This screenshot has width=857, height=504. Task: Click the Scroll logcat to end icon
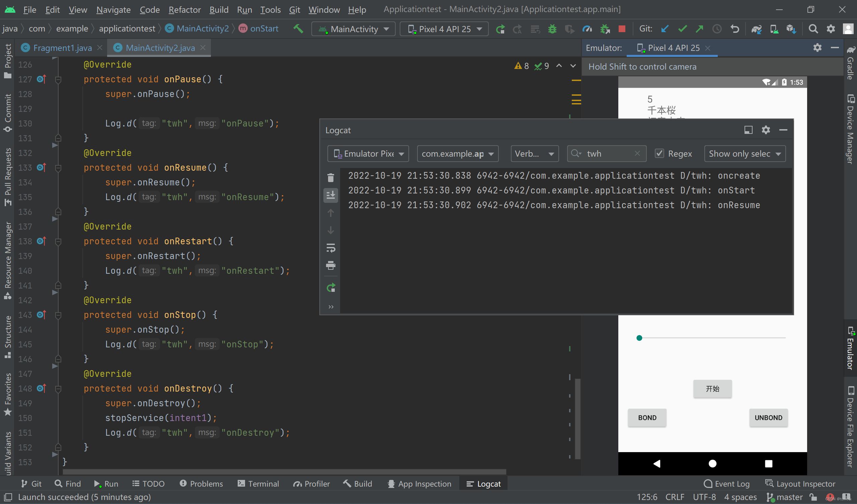pos(331,194)
